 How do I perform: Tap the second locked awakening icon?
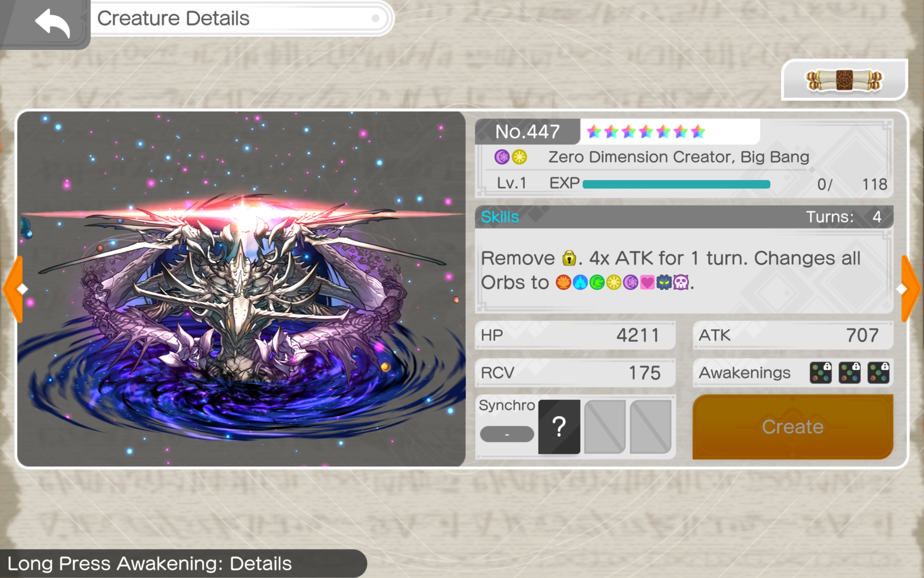pyautogui.click(x=849, y=373)
